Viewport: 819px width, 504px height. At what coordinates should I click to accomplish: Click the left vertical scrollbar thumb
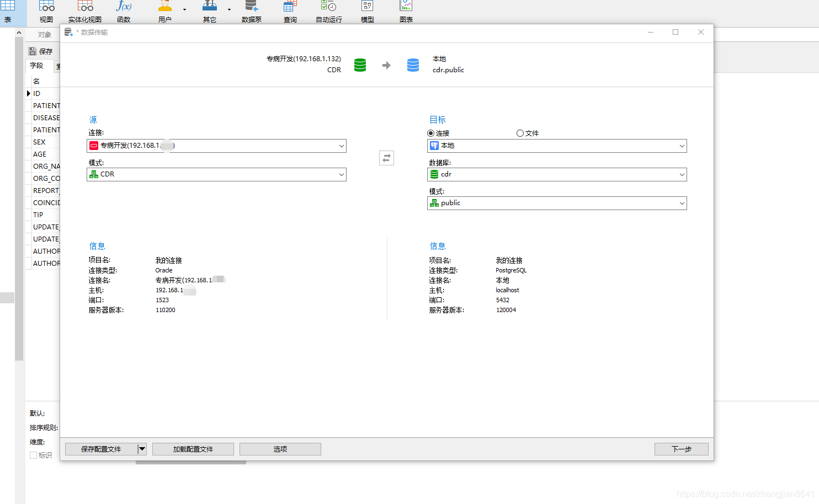tap(19, 199)
